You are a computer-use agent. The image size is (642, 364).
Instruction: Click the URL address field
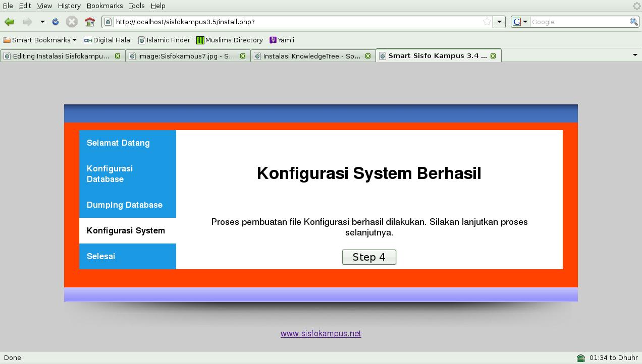pyautogui.click(x=298, y=22)
